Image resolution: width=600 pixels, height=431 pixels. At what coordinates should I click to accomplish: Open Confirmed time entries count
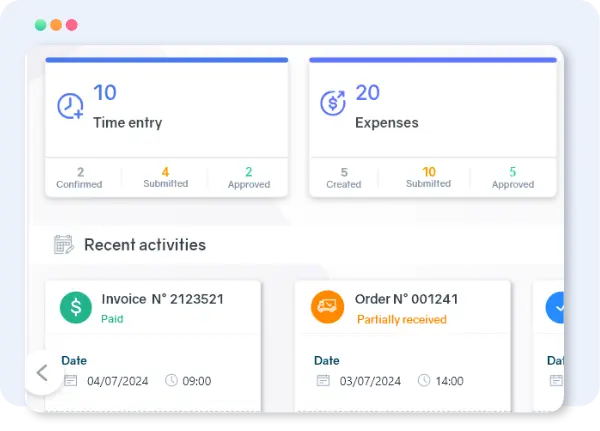80,177
